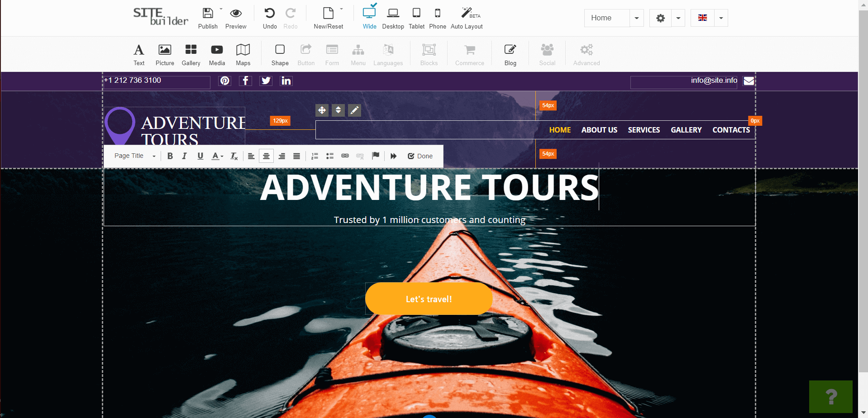
Task: Insert a Shape element
Action: 279,53
